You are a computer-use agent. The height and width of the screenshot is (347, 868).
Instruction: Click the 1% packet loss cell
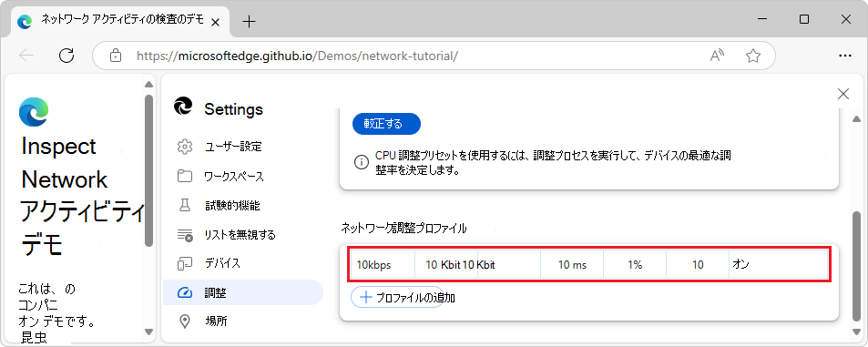pos(635,264)
